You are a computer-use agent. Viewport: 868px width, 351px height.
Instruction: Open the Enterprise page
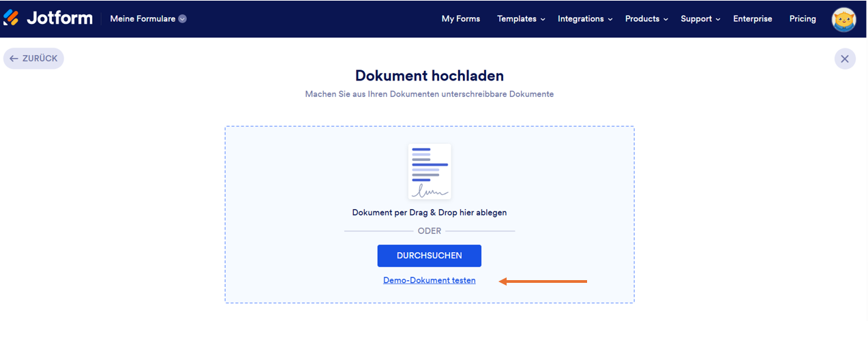coord(753,19)
